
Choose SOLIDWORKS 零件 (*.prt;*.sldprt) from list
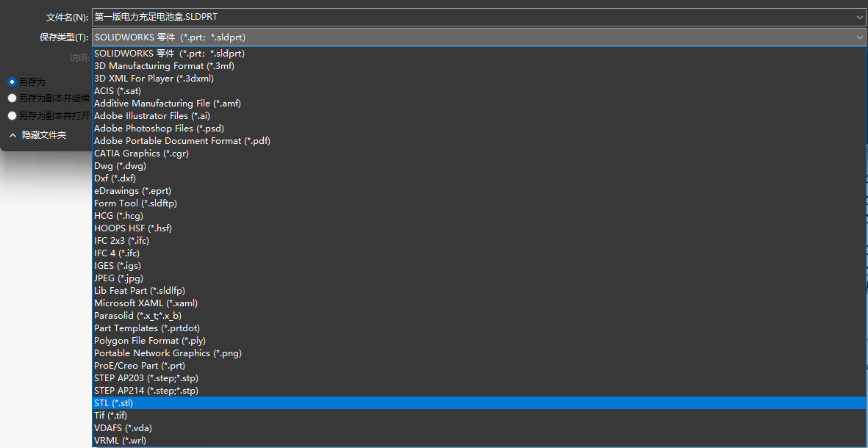point(479,54)
